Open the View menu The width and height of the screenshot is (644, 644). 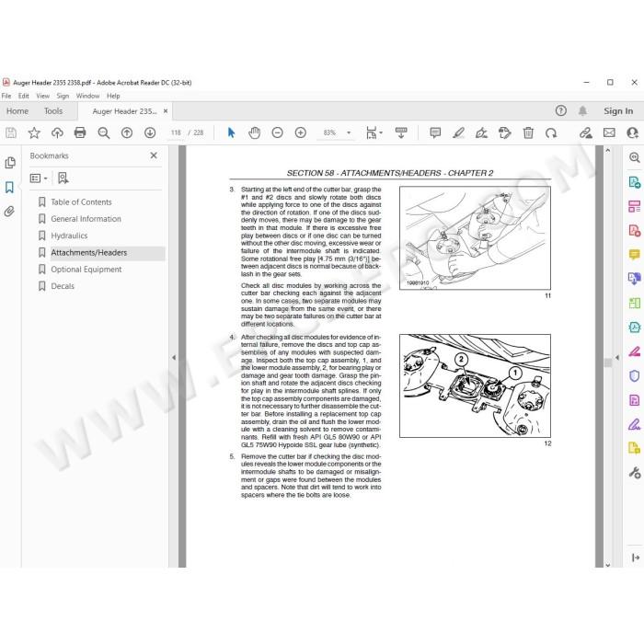click(42, 96)
